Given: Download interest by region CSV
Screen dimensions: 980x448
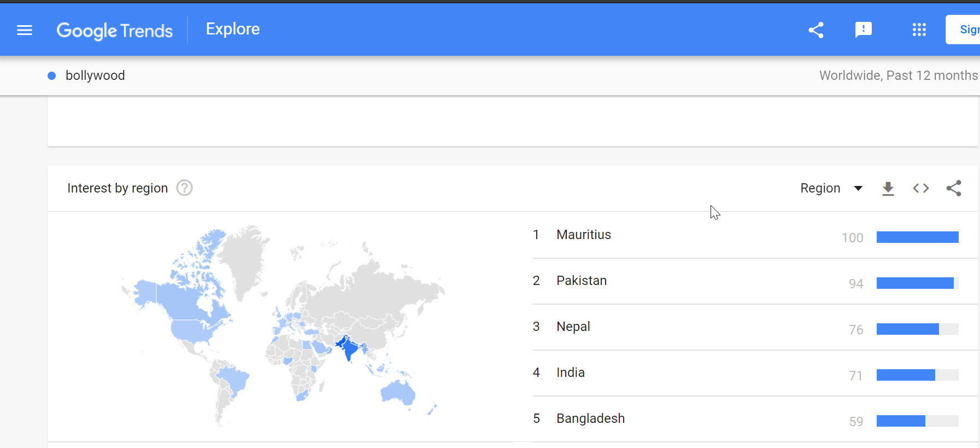Looking at the screenshot, I should click(888, 188).
